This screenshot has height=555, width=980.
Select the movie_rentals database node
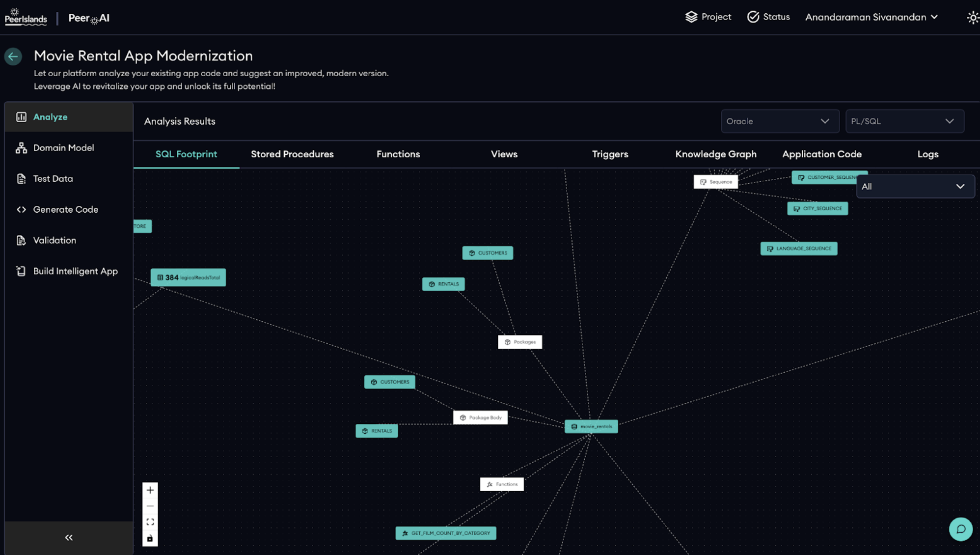coord(591,426)
